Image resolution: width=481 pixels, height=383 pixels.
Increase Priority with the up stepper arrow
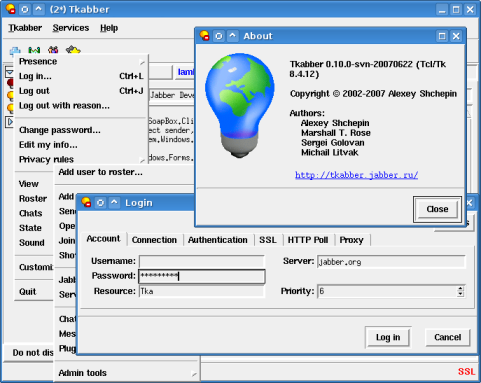point(460,288)
